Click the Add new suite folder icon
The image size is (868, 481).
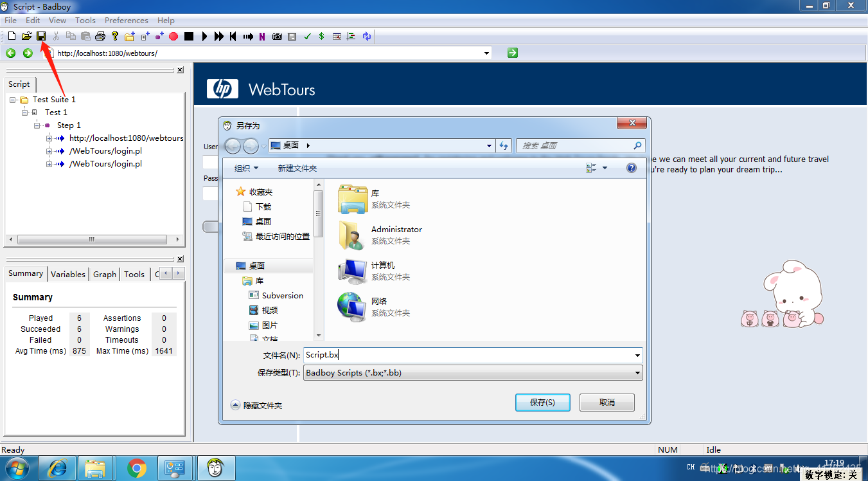pos(130,36)
